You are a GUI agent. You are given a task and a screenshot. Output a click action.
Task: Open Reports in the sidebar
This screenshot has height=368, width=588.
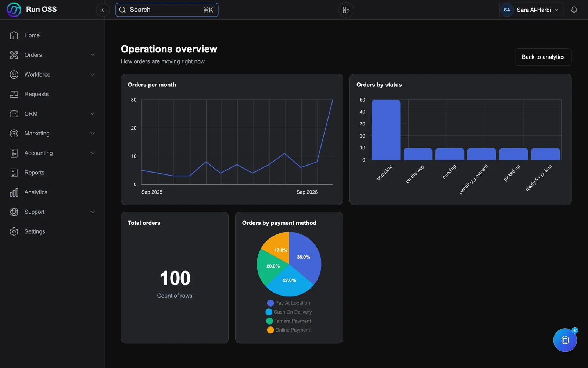tap(52, 173)
